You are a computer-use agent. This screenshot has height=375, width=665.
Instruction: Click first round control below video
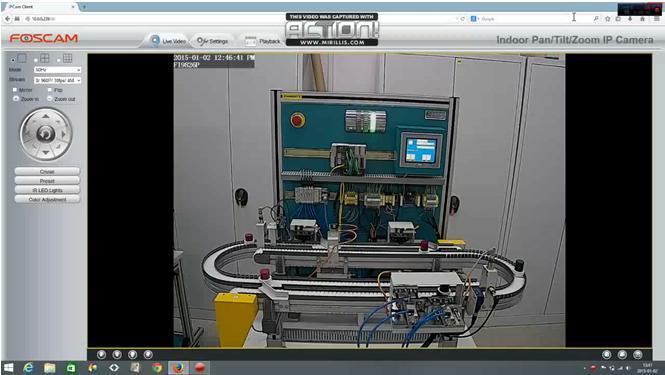click(101, 354)
